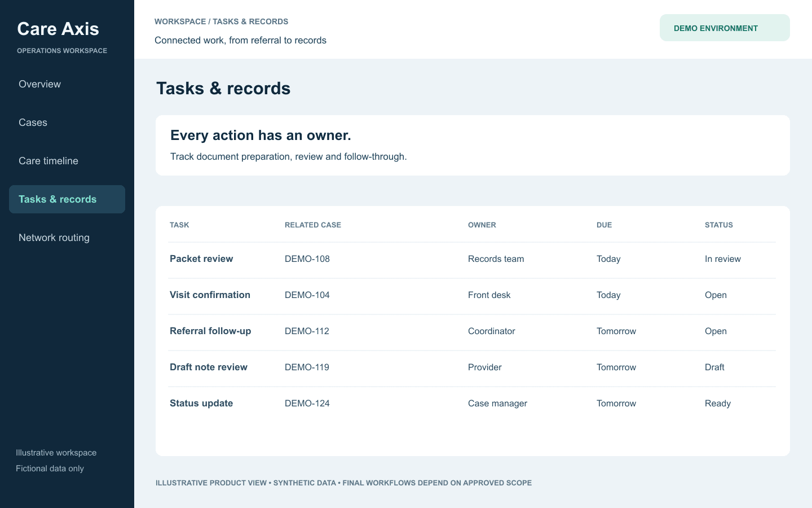This screenshot has width=812, height=508.
Task: Click Open status for Visit confirmation
Action: tap(716, 295)
